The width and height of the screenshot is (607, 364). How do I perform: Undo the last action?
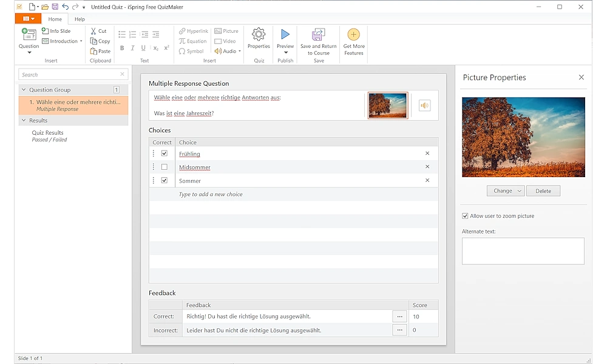tap(66, 7)
